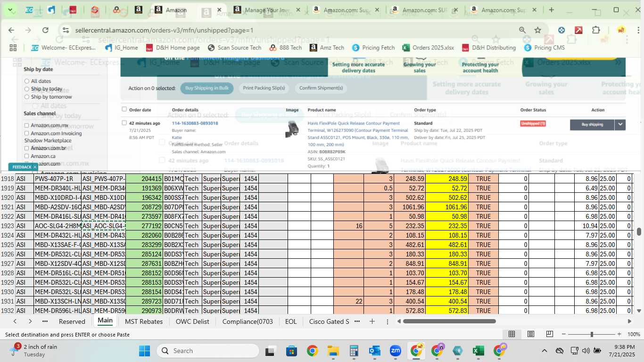Switch to the pinned D&H tab
This screenshot has height=362, width=644.
pos(73,10)
